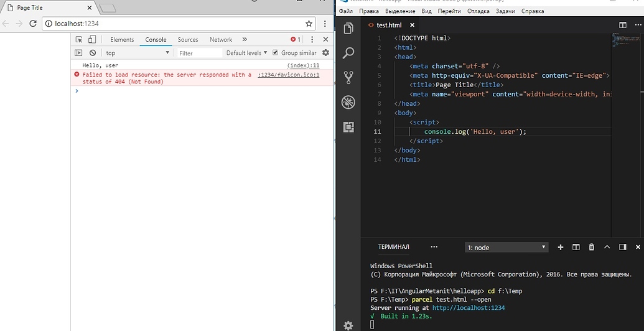Select DevTools inspect element icon

pyautogui.click(x=79, y=39)
